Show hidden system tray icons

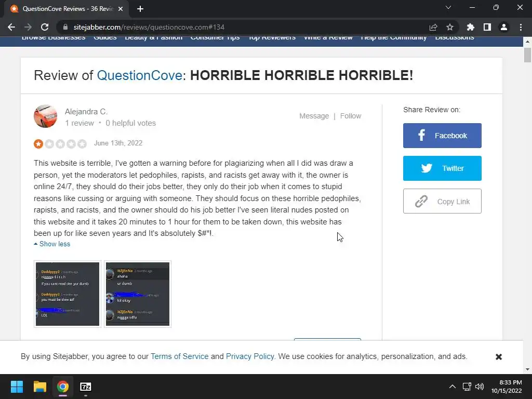tap(453, 387)
